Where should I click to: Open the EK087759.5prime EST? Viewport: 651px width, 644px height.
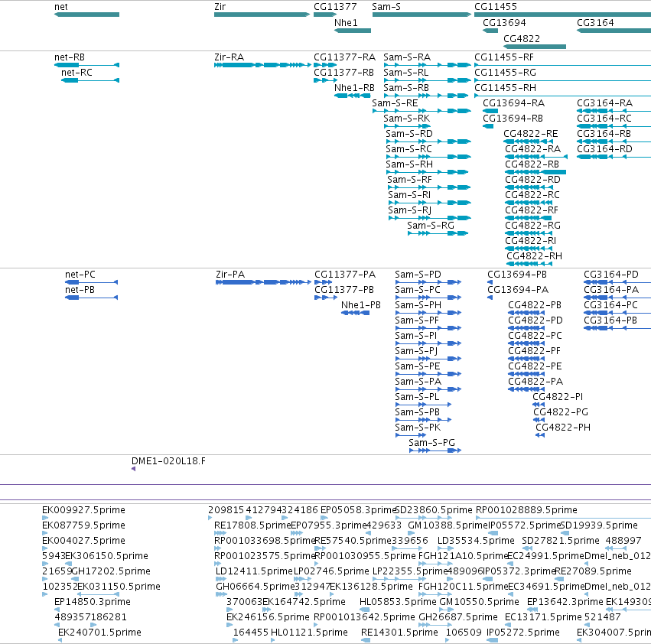45,533
